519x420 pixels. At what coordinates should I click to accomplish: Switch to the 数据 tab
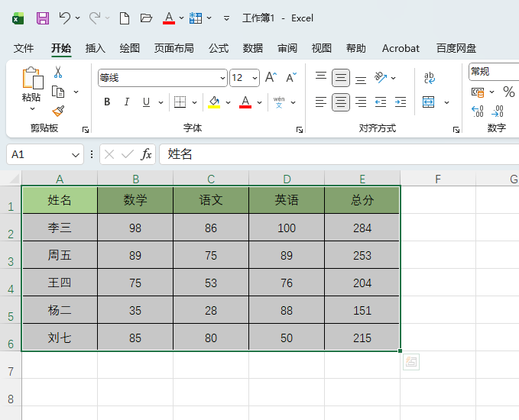tap(253, 49)
